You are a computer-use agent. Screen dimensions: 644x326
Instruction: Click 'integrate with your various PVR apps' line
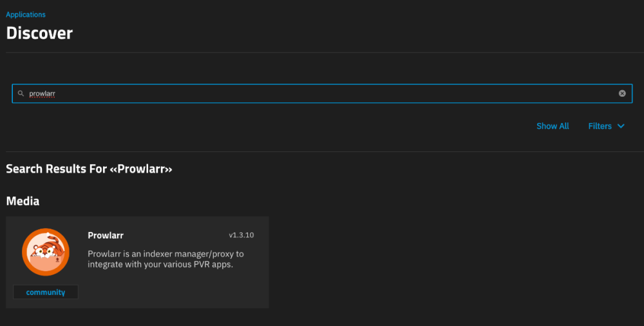coord(160,265)
